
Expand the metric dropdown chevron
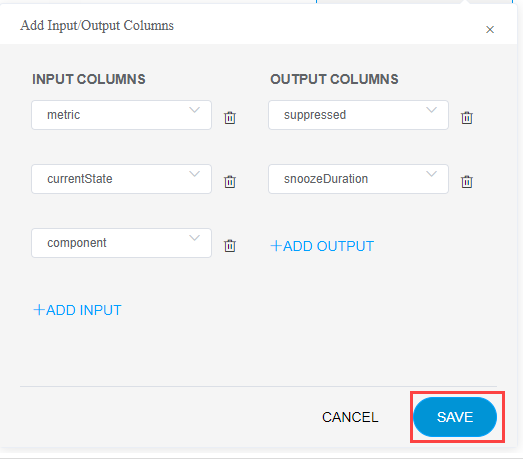pos(194,110)
